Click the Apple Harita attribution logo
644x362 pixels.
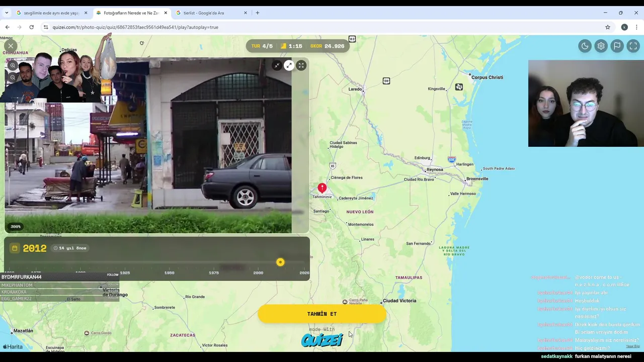click(13, 346)
